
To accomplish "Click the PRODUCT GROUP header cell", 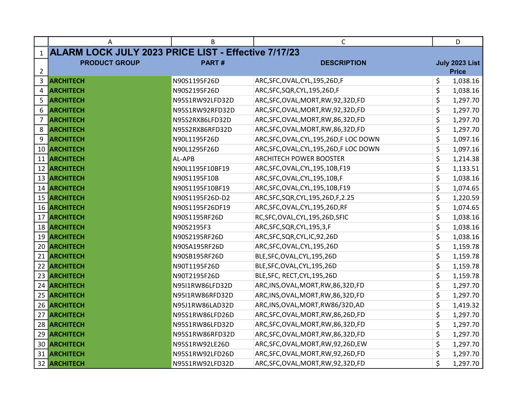I will (110, 67).
